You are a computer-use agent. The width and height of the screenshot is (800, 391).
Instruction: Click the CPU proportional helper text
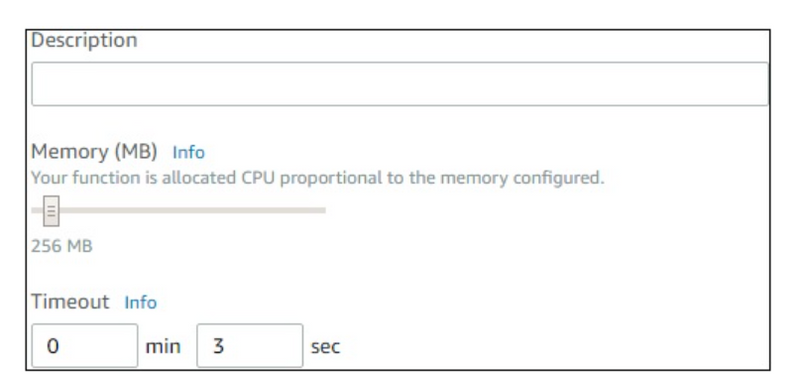317,178
